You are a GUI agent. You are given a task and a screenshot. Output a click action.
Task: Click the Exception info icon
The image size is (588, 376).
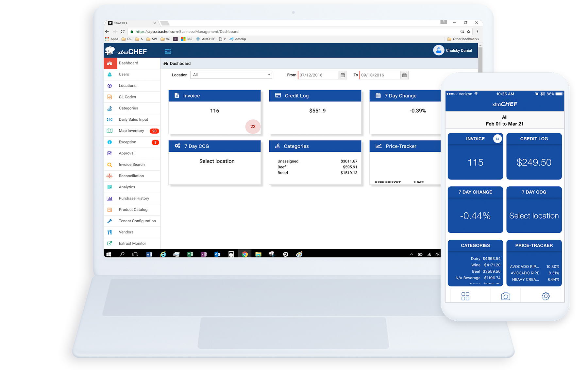click(110, 142)
